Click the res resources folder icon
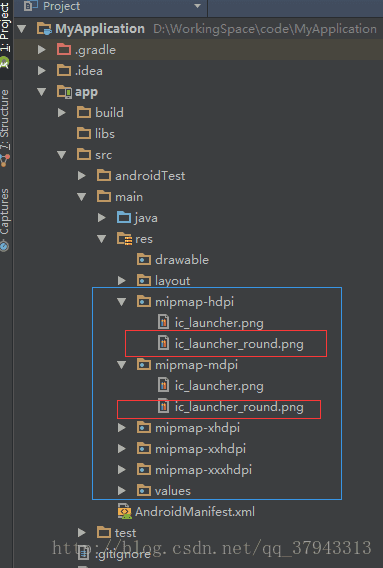The image size is (383, 568). tap(124, 239)
